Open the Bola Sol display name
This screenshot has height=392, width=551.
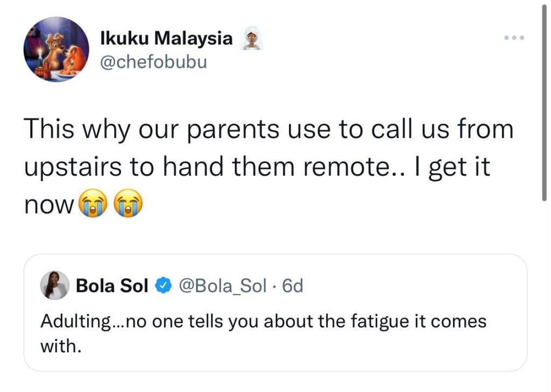(112, 287)
